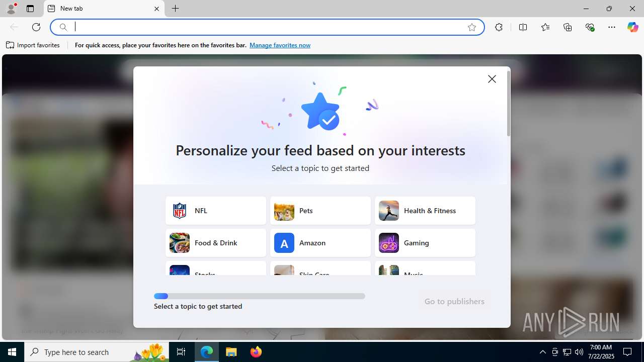Viewport: 644px width, 362px height.
Task: Click the taskbar search box
Action: tap(97, 352)
